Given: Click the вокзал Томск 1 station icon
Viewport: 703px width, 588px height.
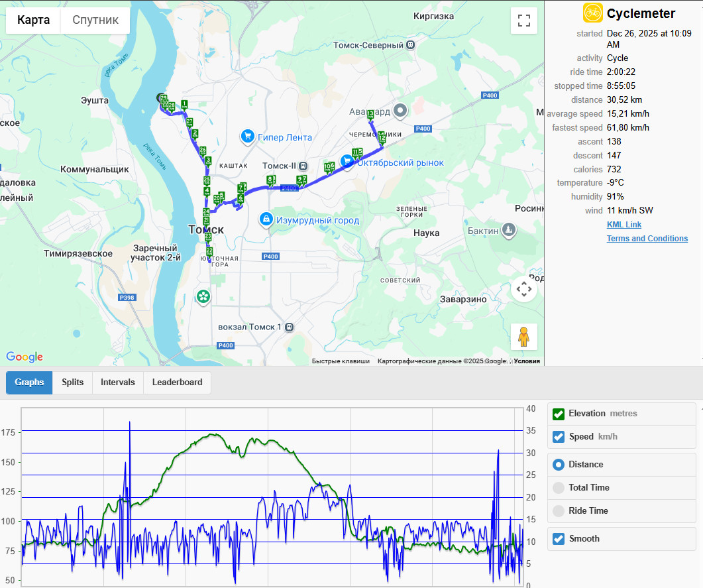Looking at the screenshot, I should coord(289,327).
